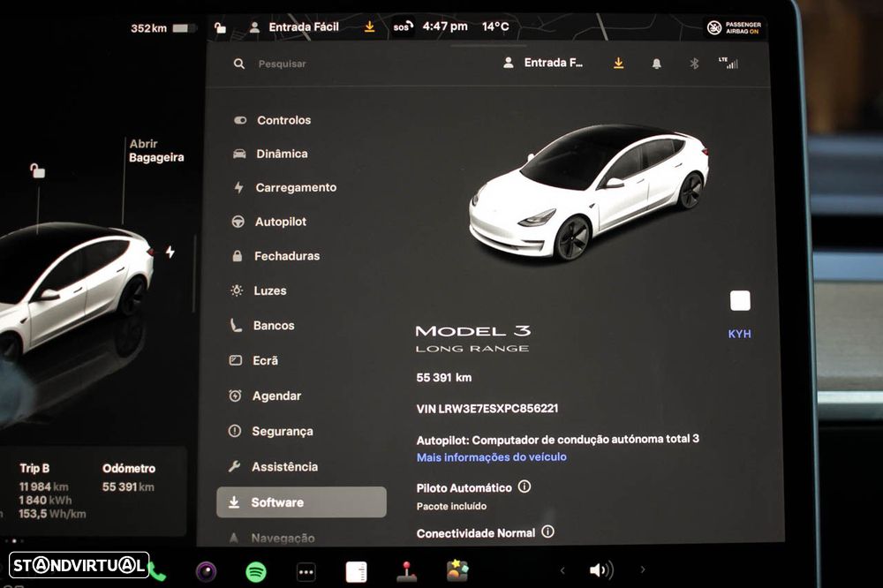
Task: Tap Conectividade Normal info icon
Action: [548, 531]
